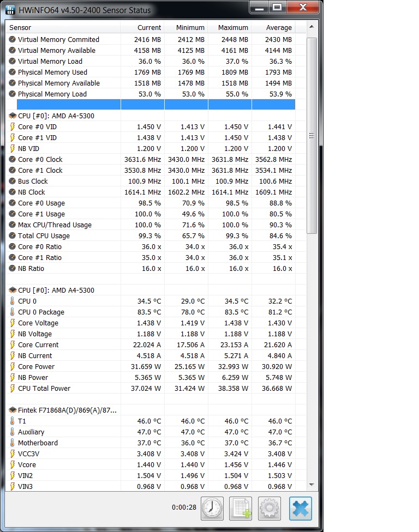Click the icon beside NB Ratio

tap(13, 268)
